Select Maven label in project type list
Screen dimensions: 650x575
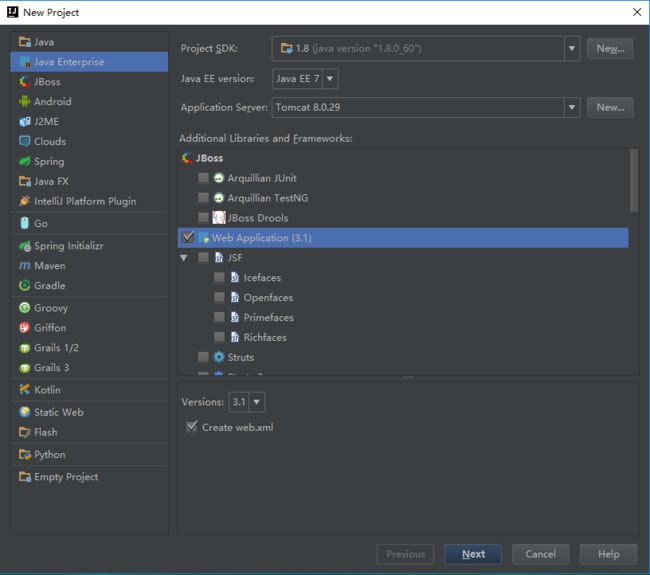pyautogui.click(x=50, y=266)
